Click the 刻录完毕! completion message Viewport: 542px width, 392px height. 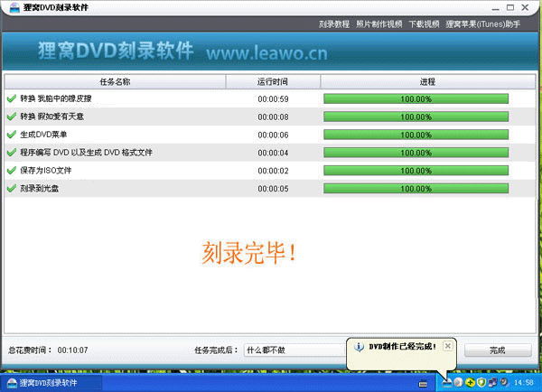pos(249,253)
